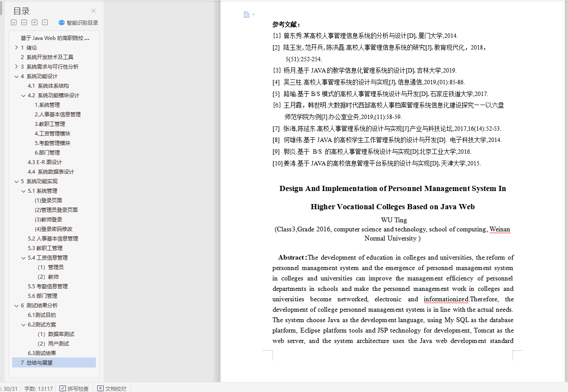The height and width of the screenshot is (392, 568).
Task: Click the expand-all down-chevron outline icon
Action: click(x=14, y=23)
